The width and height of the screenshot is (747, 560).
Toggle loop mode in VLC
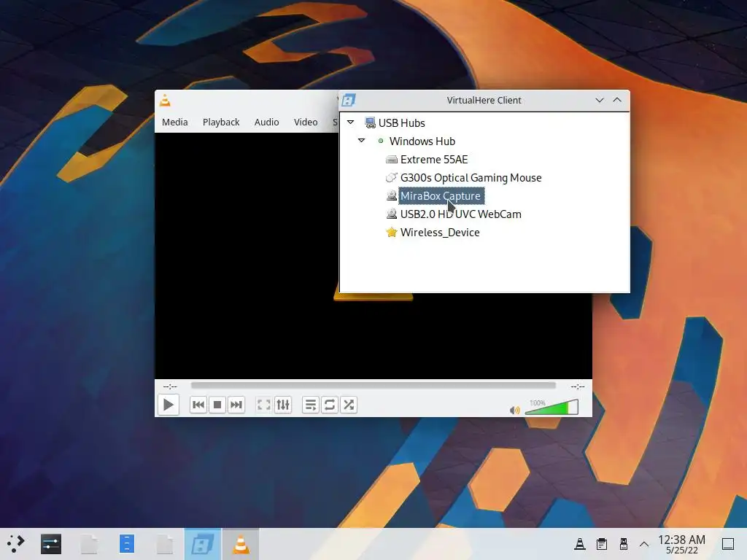point(330,405)
